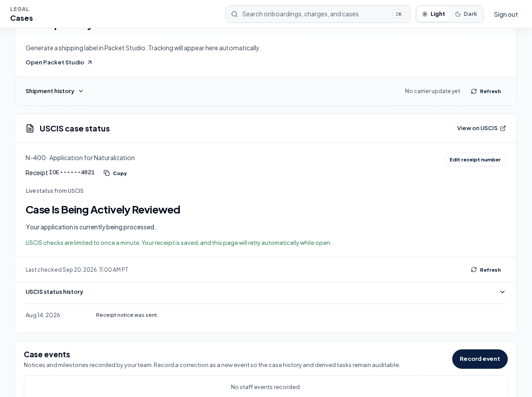Image resolution: width=532 pixels, height=397 pixels.
Task: Expand the Shipment history section
Action: pyautogui.click(x=54, y=91)
